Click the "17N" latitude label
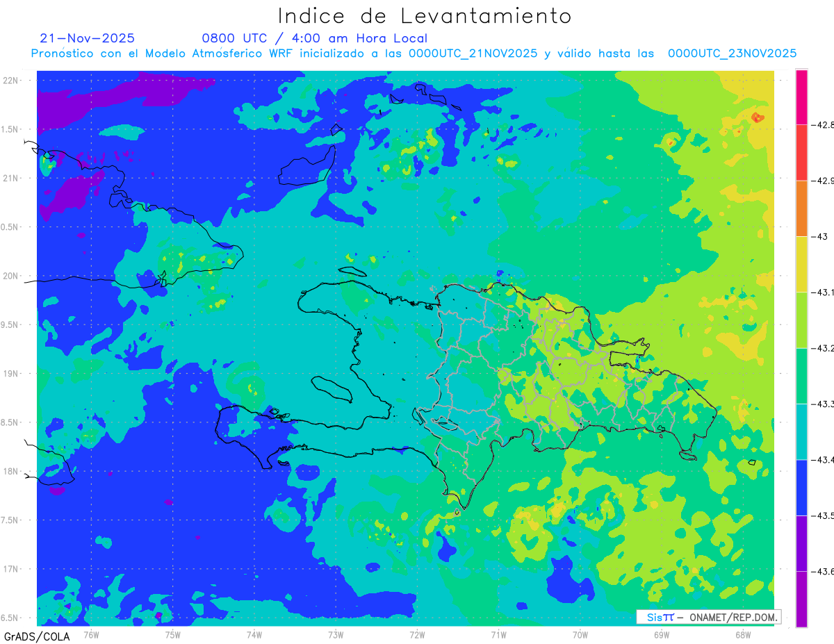834x644 pixels. (12, 569)
